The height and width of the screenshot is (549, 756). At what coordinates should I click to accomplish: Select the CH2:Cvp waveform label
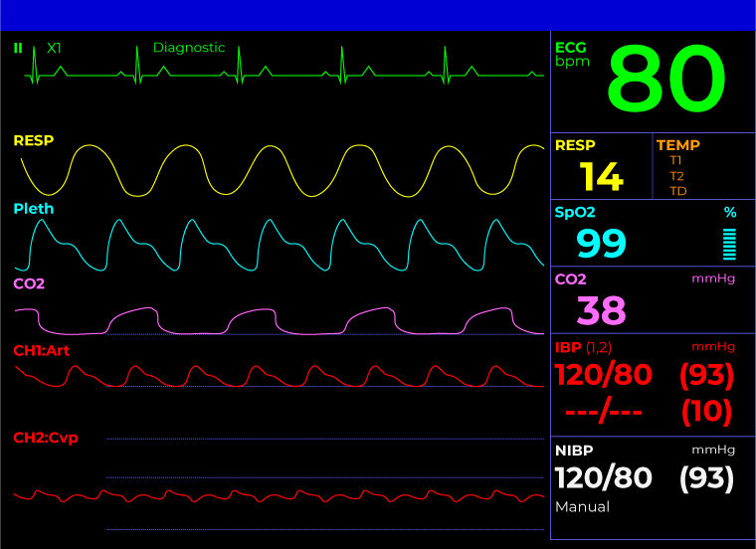coord(45,439)
